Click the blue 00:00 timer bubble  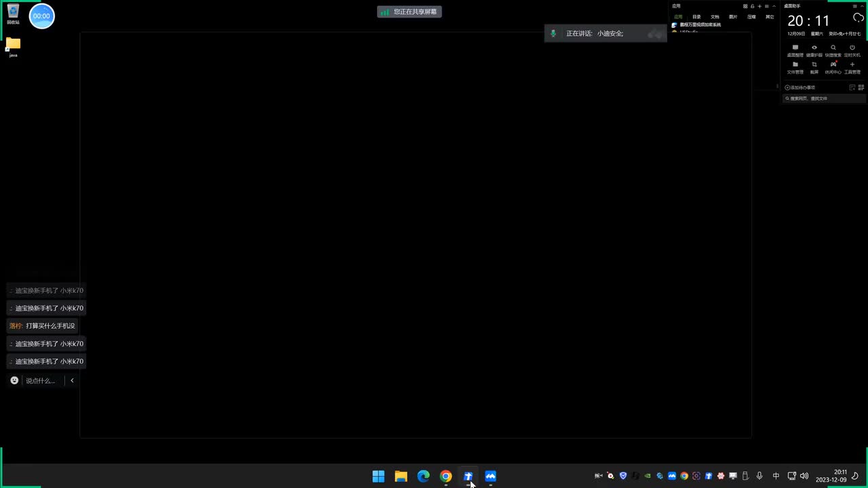pos(41,16)
